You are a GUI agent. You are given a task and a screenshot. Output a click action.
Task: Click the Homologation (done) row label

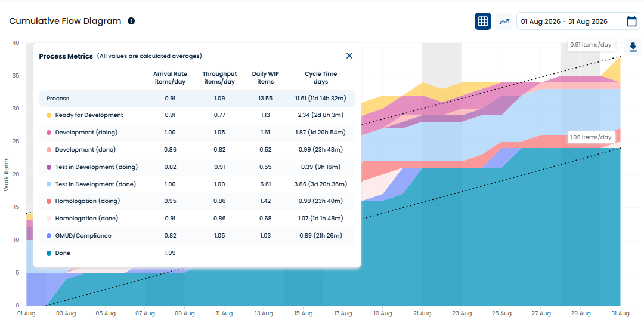86,219
